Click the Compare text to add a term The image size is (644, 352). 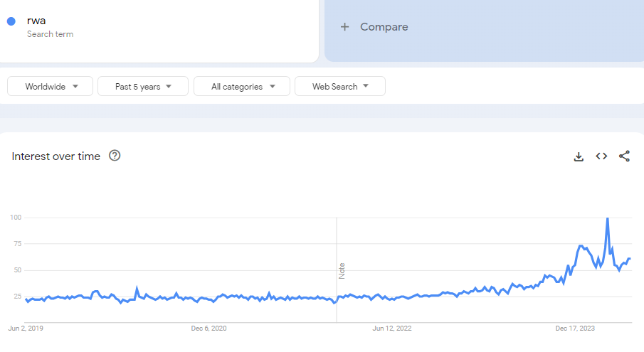click(x=384, y=27)
